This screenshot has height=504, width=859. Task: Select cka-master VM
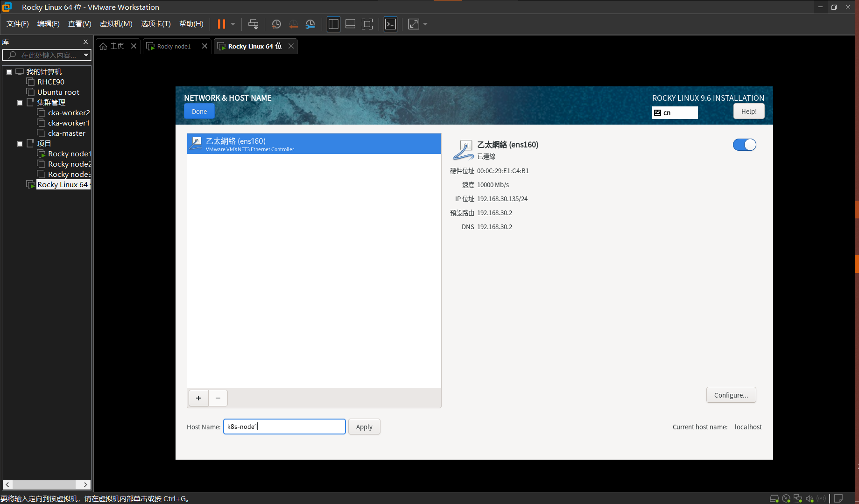tap(67, 133)
